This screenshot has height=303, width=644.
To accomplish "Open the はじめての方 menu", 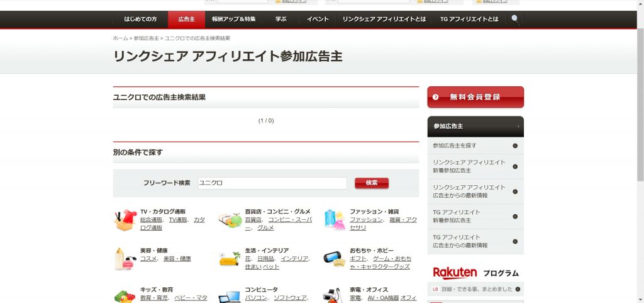I will tap(140, 19).
